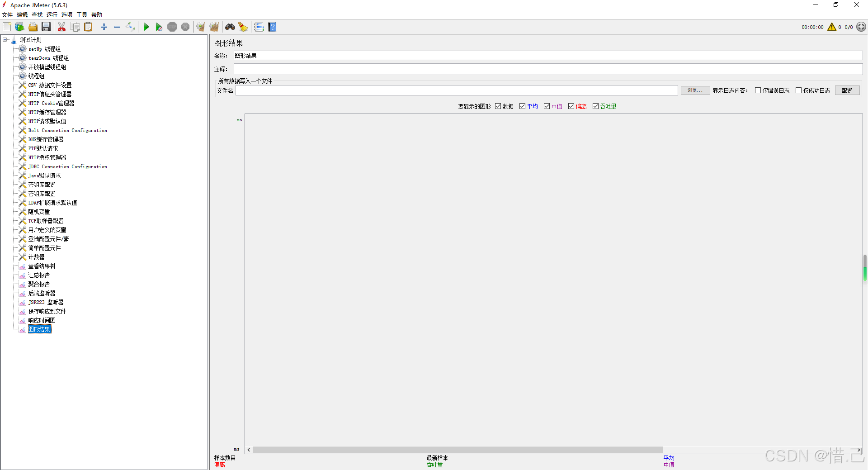Screen dimensions: 868x470
Task: Click the warning triangle log icon
Action: [x=832, y=27]
